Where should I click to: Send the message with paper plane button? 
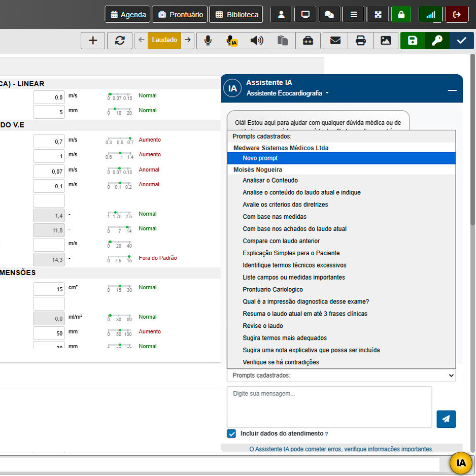pyautogui.click(x=446, y=419)
